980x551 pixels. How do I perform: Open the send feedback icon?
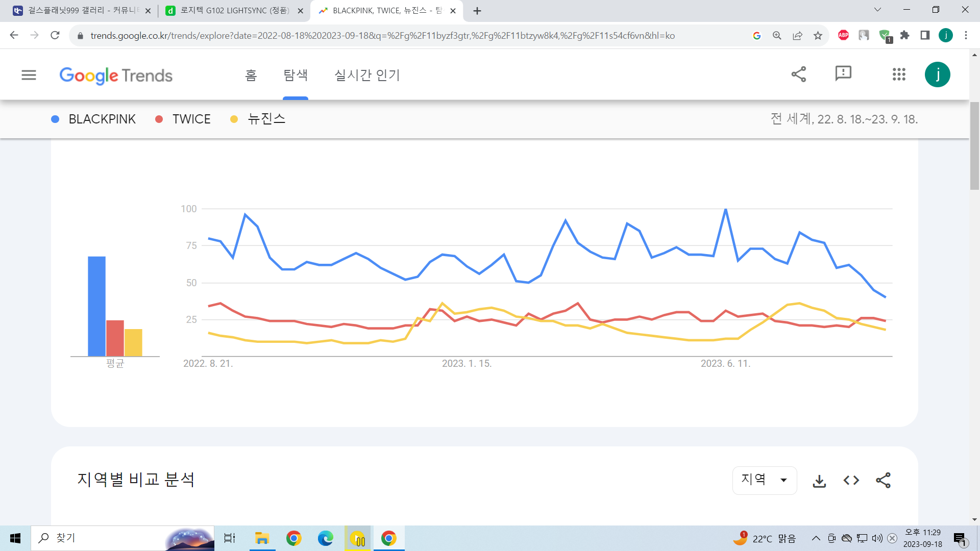click(843, 74)
